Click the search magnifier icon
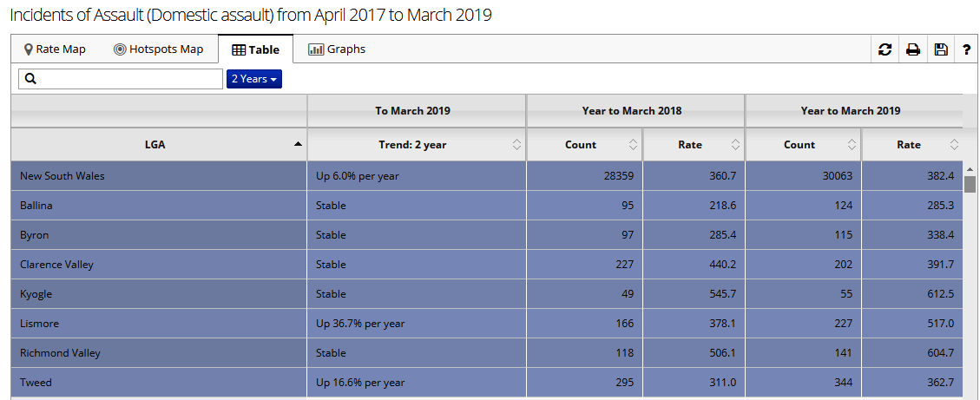Viewport: 980px width, 400px height. pyautogui.click(x=30, y=79)
